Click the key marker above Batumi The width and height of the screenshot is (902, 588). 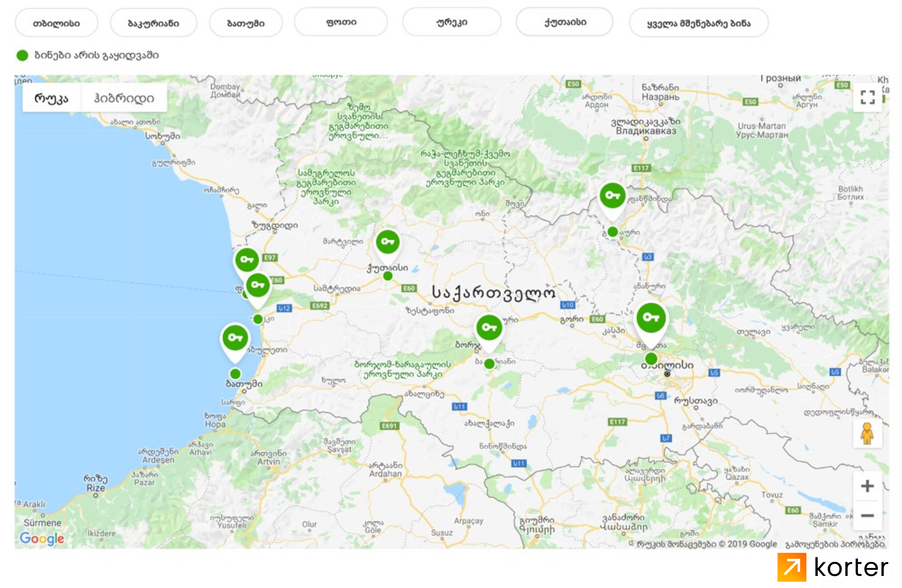235,338
